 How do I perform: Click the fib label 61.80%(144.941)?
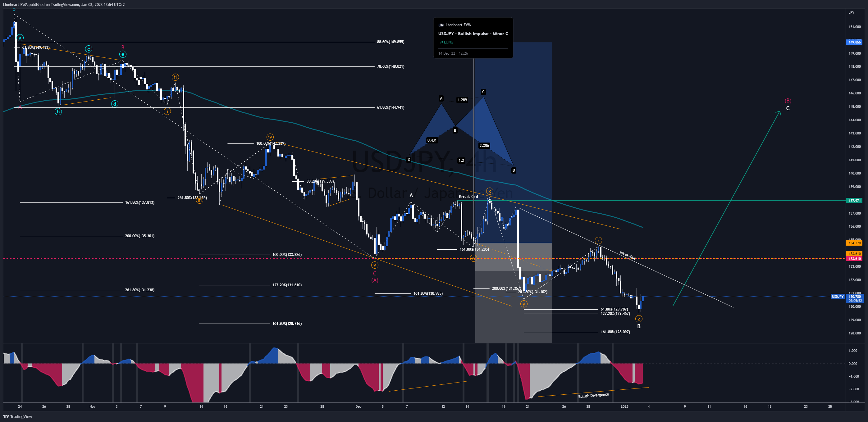[x=391, y=107]
